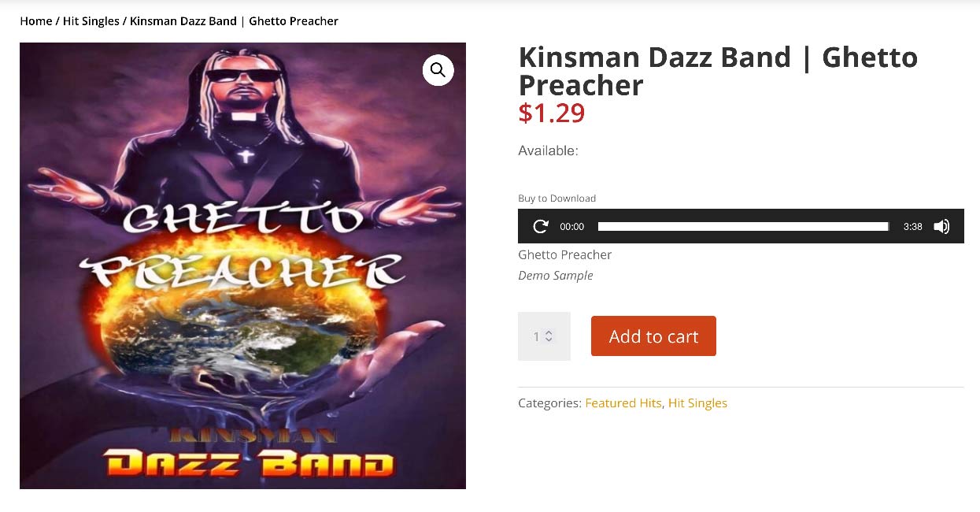Open Hit Singles category link below cart
The image size is (980, 512).
tap(697, 403)
